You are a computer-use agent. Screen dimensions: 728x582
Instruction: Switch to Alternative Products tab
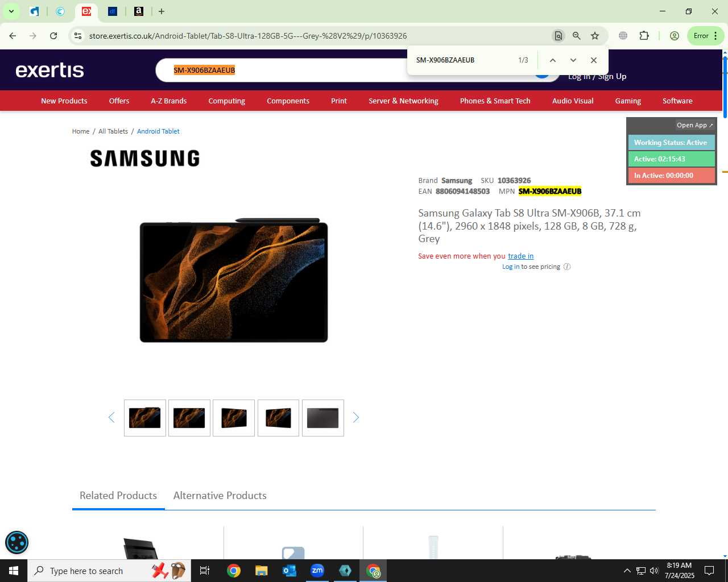point(220,496)
